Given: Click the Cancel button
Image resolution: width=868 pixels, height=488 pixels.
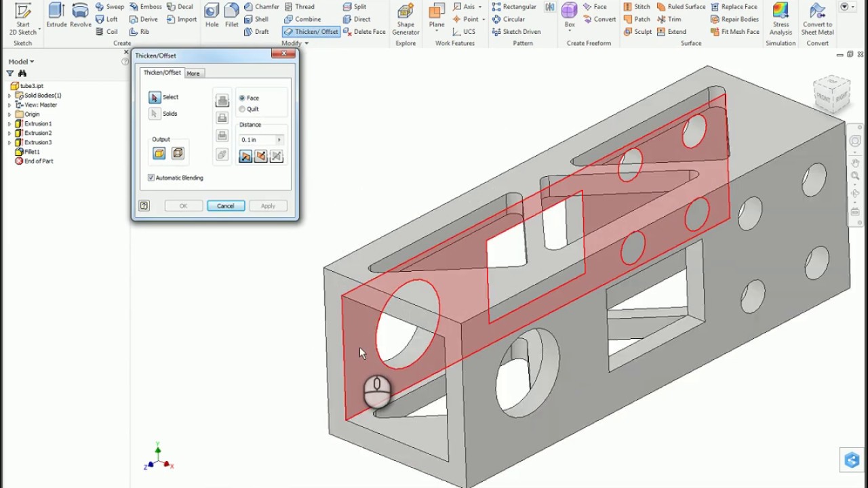Looking at the screenshot, I should point(226,206).
